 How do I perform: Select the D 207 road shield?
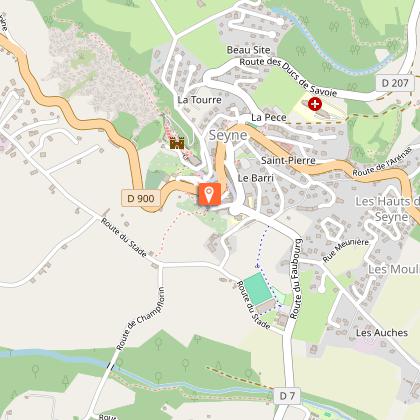395,83
